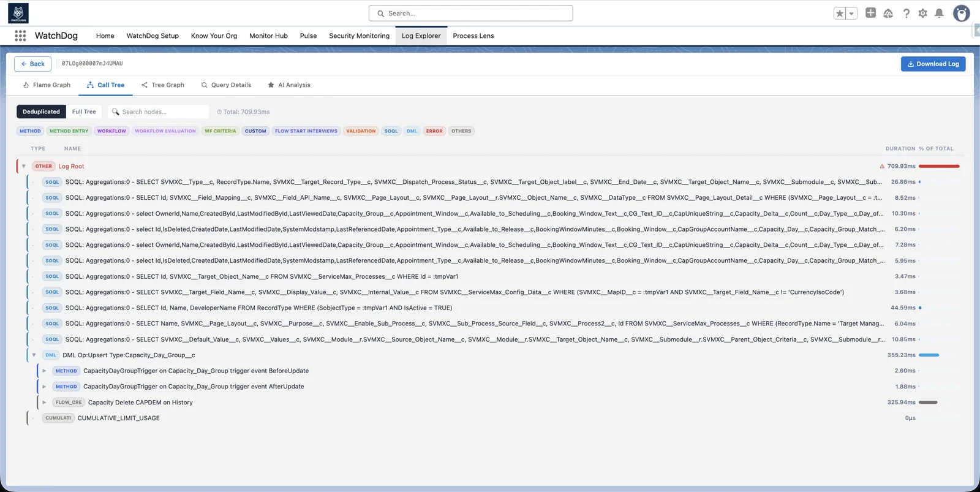Viewport: 980px width, 492px height.
Task: Select the Call Tree view tab
Action: tap(105, 85)
